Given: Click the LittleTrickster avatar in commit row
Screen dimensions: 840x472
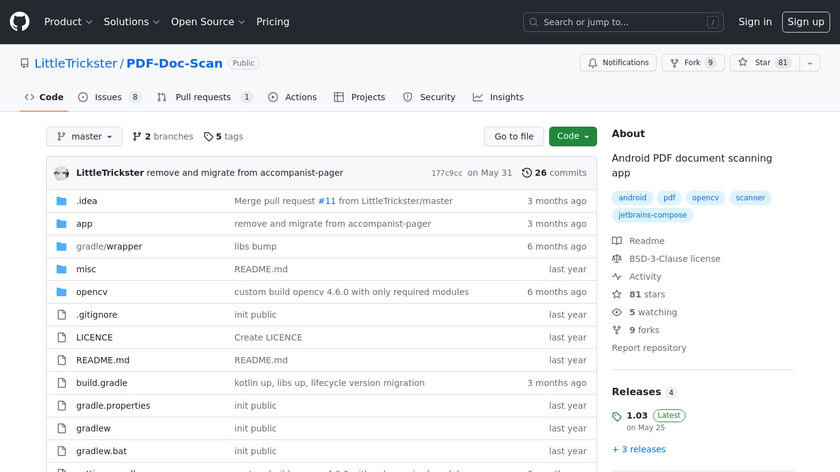Looking at the screenshot, I should [x=62, y=173].
